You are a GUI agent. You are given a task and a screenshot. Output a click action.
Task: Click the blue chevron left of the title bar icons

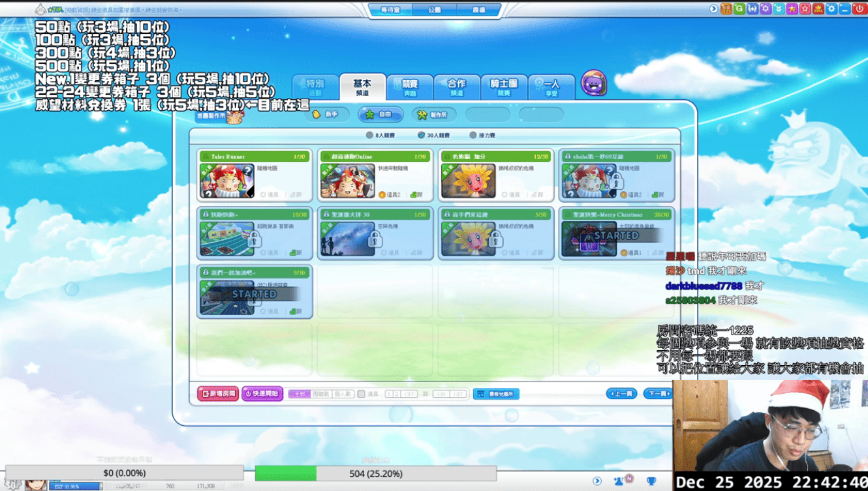(x=715, y=8)
